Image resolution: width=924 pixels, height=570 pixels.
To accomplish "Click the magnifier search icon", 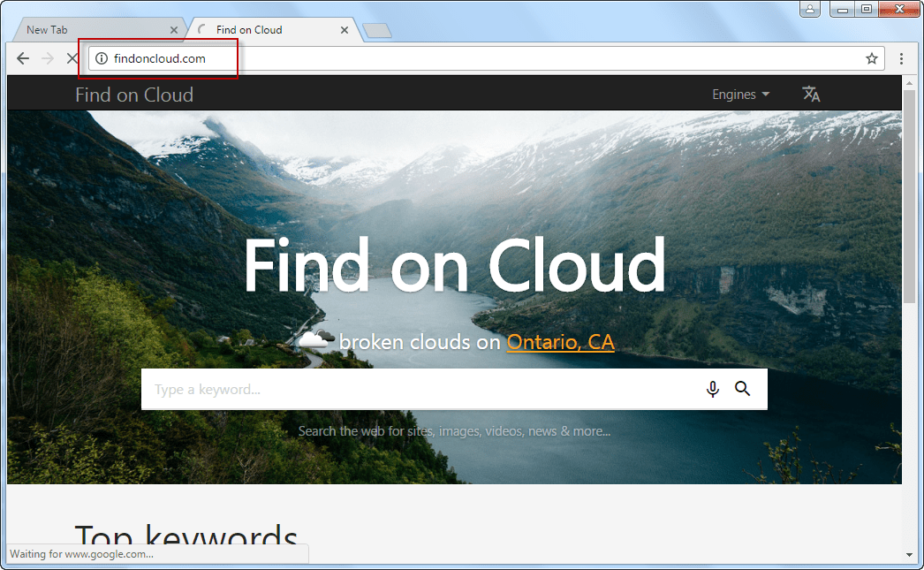I will tap(742, 389).
